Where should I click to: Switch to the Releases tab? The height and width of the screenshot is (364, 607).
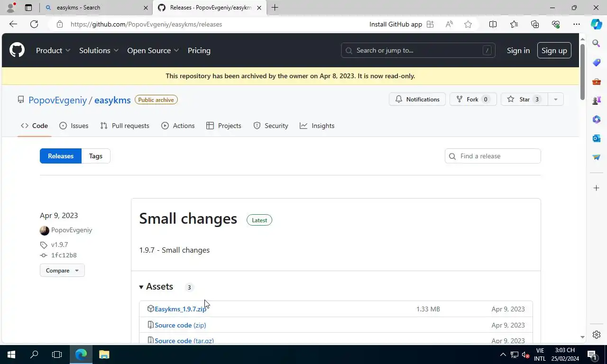pos(61,156)
